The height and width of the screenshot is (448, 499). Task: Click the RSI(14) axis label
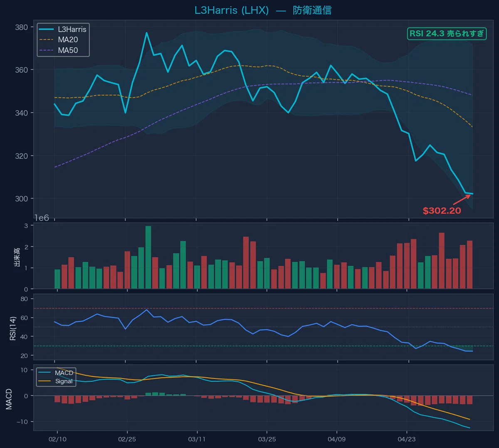point(13,328)
